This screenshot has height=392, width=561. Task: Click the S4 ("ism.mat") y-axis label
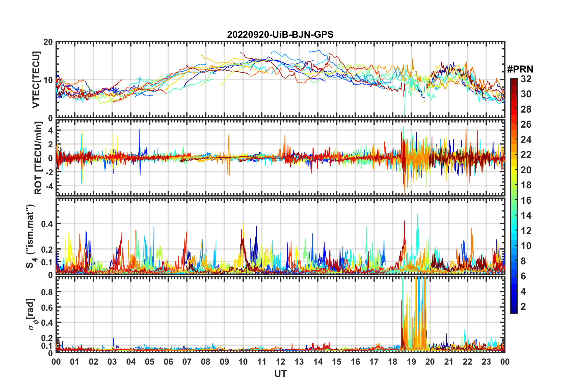pos(31,236)
